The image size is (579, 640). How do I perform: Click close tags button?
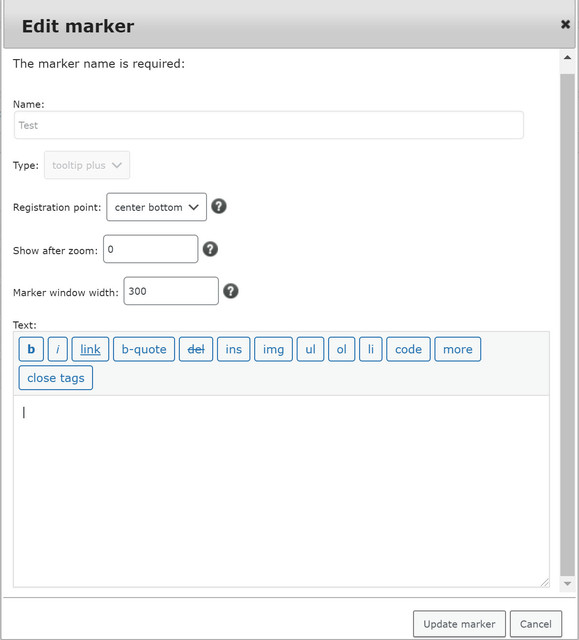(x=56, y=378)
